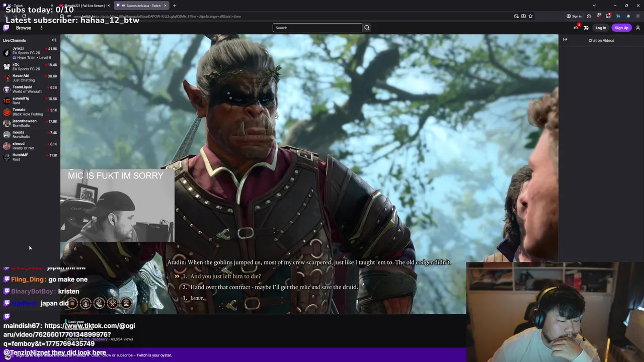Click the search magnifier button
This screenshot has height=362, width=644.
click(367, 28)
